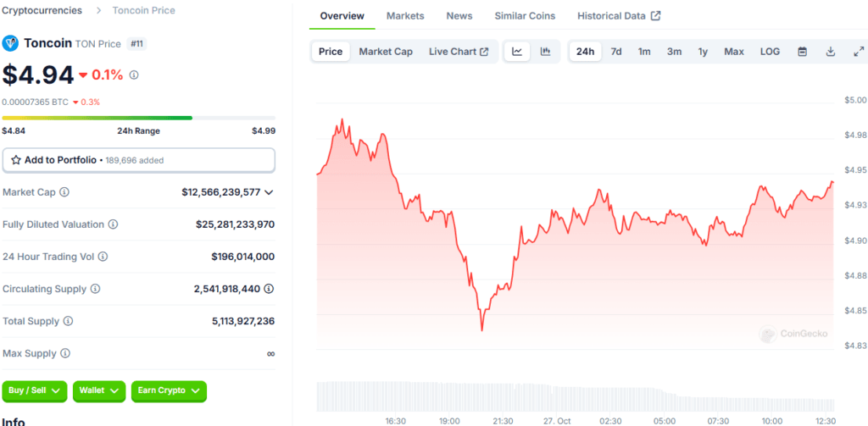The image size is (868, 426).
Task: Click the $196,014,000 trading volume value
Action: pyautogui.click(x=243, y=257)
